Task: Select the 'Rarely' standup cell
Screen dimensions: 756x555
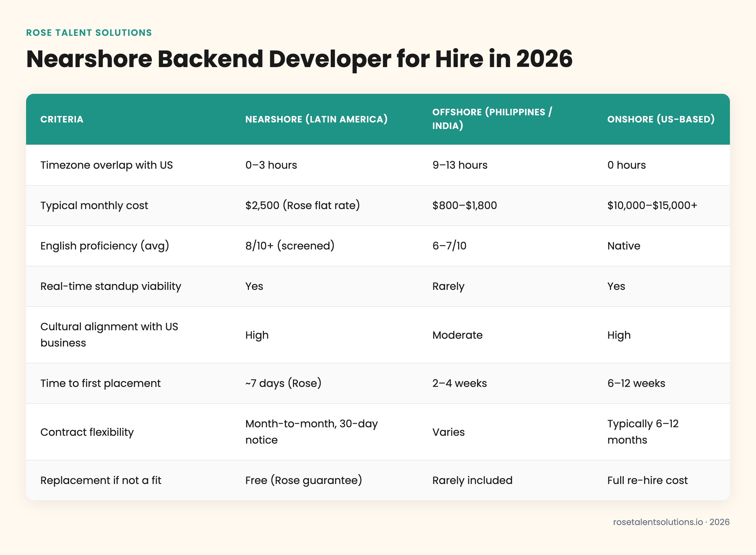Action: pos(448,286)
